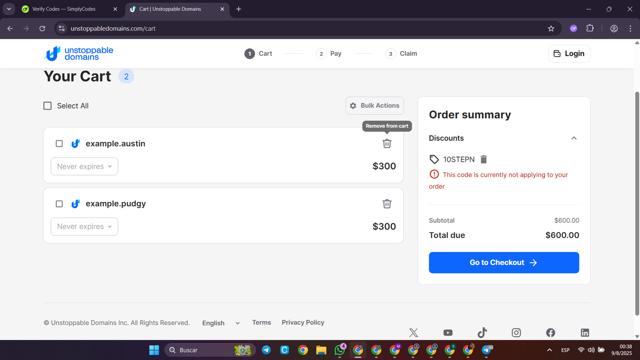Reload the cart page

point(42,29)
